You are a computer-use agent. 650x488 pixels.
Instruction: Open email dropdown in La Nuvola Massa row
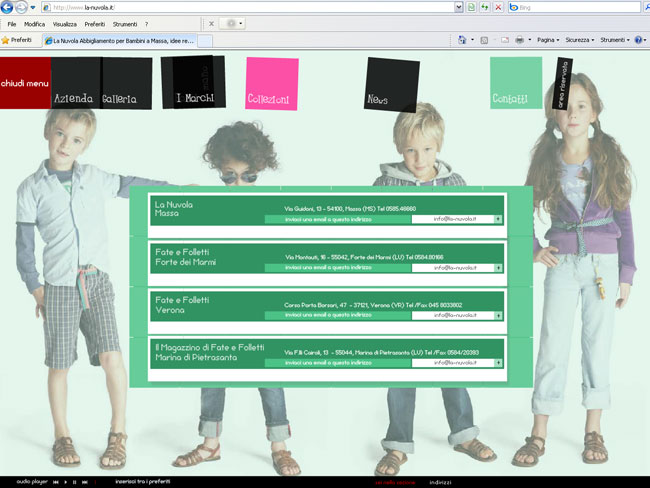(x=498, y=219)
